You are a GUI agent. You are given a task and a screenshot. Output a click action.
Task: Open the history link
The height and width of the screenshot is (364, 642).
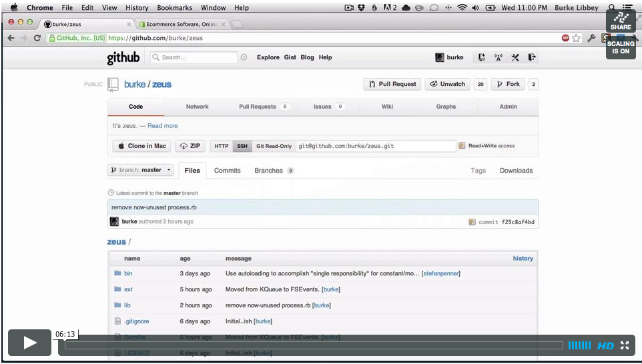tap(523, 259)
